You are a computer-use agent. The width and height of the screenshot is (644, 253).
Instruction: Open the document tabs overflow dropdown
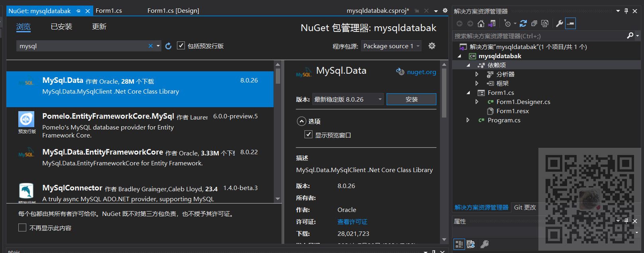point(436,11)
